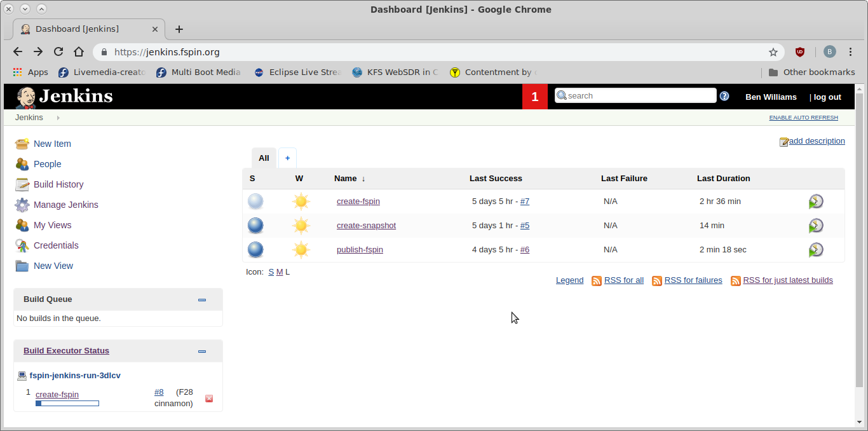Click the search help question mark icon
The width and height of the screenshot is (868, 431).
[x=724, y=96]
